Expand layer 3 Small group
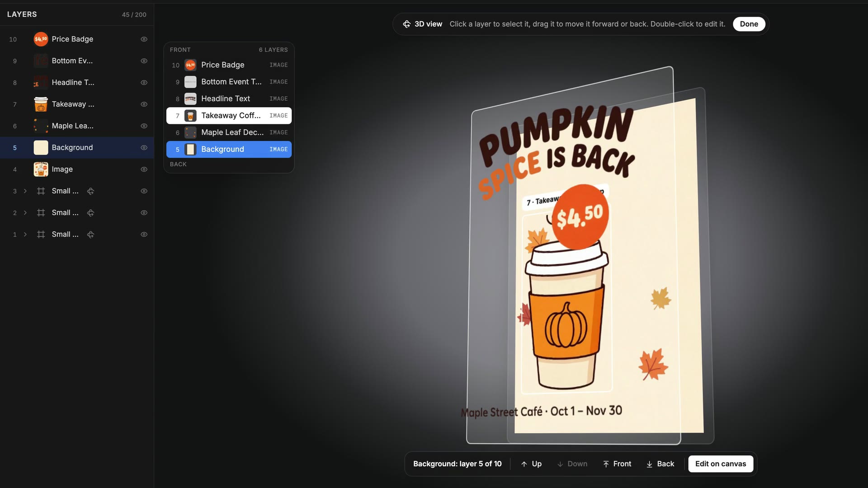868x488 pixels. coord(25,191)
